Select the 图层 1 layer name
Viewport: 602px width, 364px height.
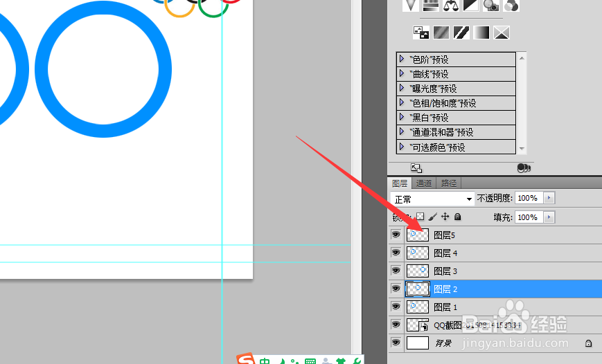coord(445,307)
